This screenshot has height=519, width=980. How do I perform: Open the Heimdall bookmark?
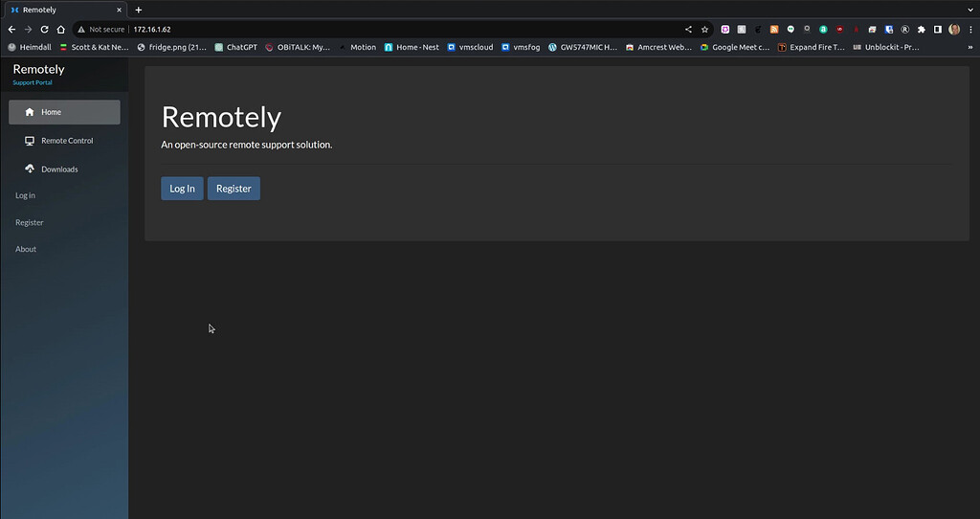coord(30,47)
